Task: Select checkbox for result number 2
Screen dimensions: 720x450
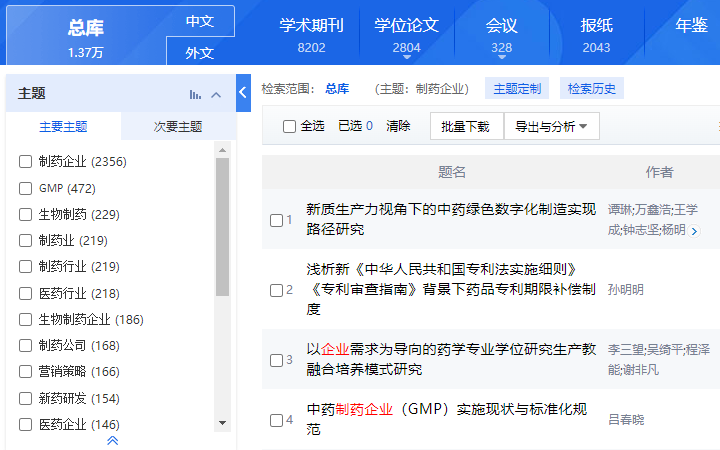Action: click(x=276, y=290)
